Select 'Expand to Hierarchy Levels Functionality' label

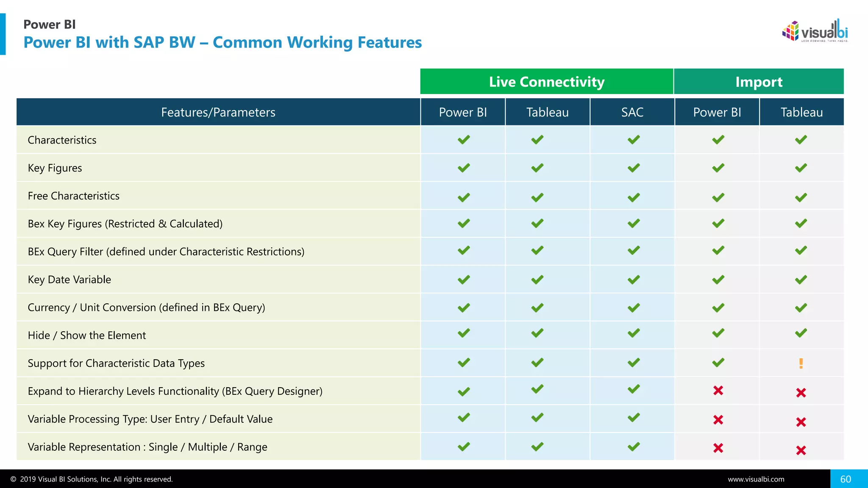point(175,391)
